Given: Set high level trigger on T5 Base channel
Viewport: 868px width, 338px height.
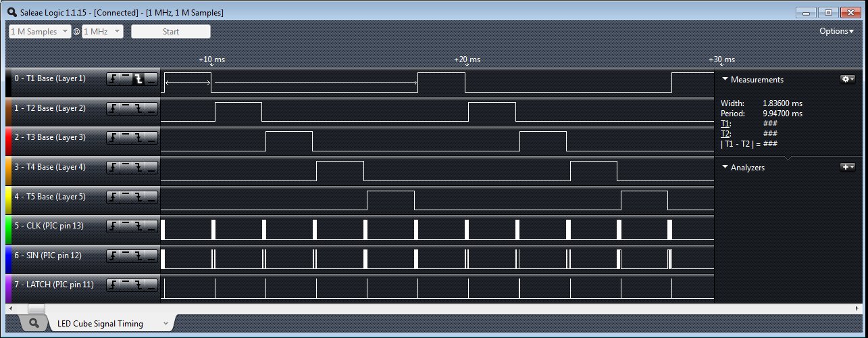Looking at the screenshot, I should tap(125, 197).
